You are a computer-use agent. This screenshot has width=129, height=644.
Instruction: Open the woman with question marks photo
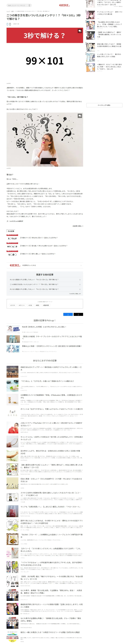(45, 140)
